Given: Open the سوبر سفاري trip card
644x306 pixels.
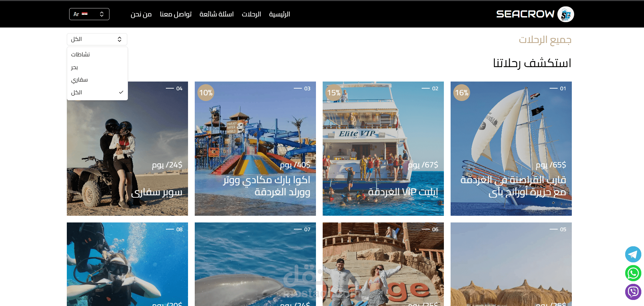Looking at the screenshot, I should 127,149.
